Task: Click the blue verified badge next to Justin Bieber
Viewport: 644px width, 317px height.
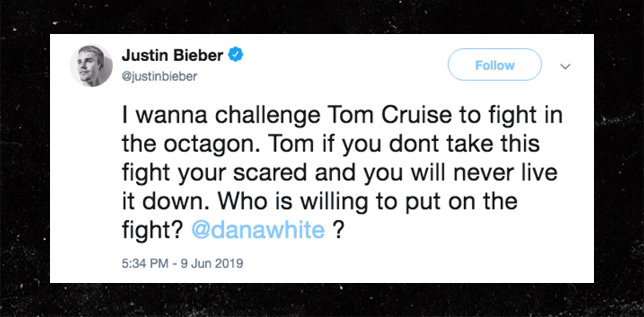Action: pyautogui.click(x=236, y=54)
